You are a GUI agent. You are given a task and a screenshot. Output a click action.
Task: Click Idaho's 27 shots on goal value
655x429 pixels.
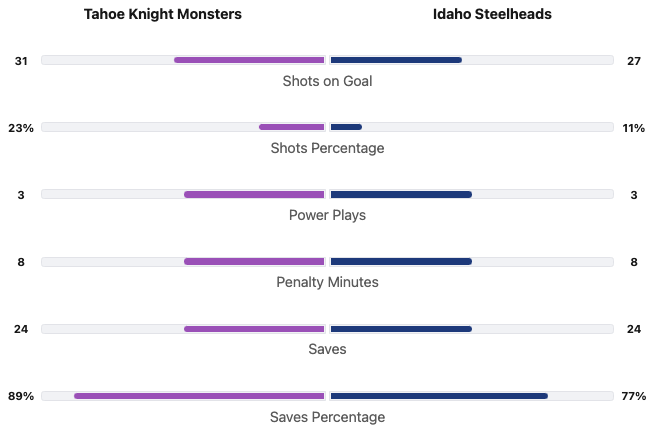pos(633,61)
